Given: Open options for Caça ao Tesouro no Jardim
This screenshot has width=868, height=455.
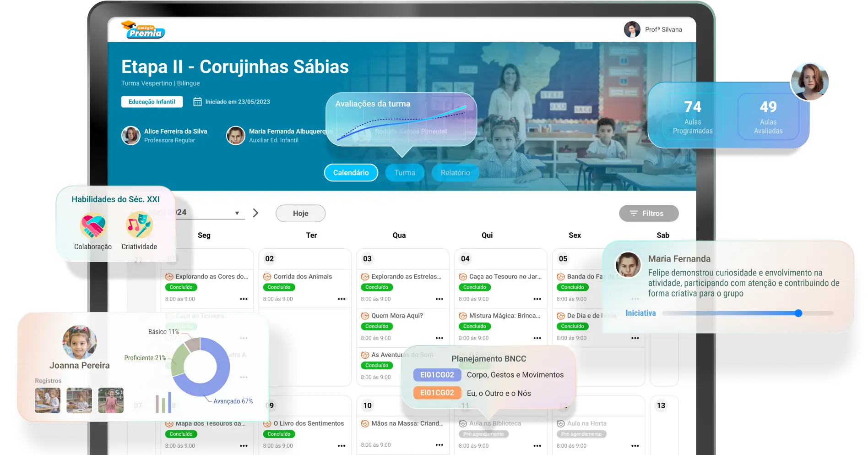Looking at the screenshot, I should [x=537, y=299].
